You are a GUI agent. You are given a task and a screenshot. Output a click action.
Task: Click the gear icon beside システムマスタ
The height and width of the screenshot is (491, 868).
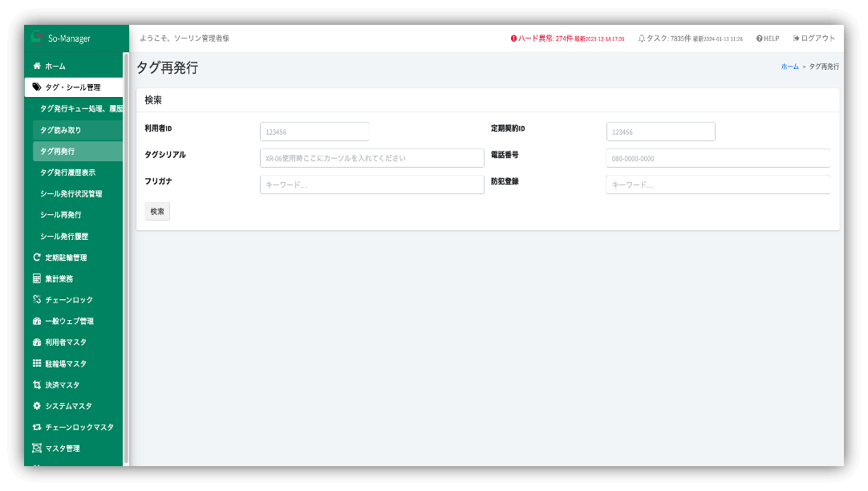coord(37,406)
